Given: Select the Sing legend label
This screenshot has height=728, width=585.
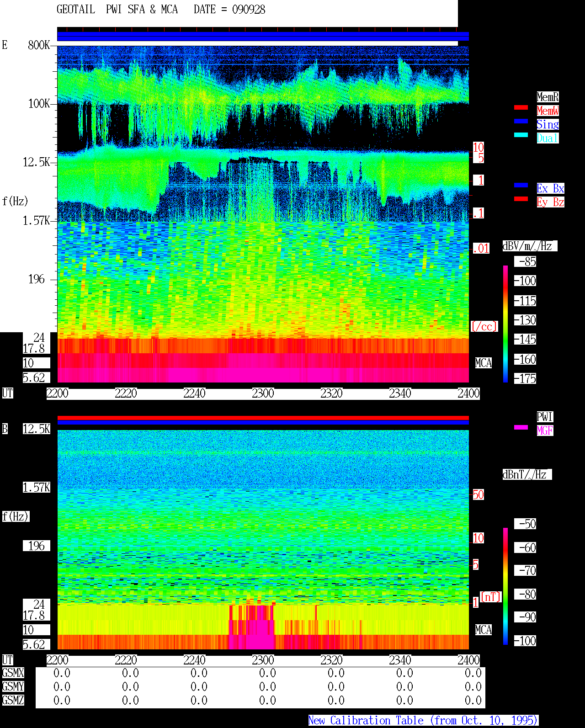Looking at the screenshot, I should [548, 124].
